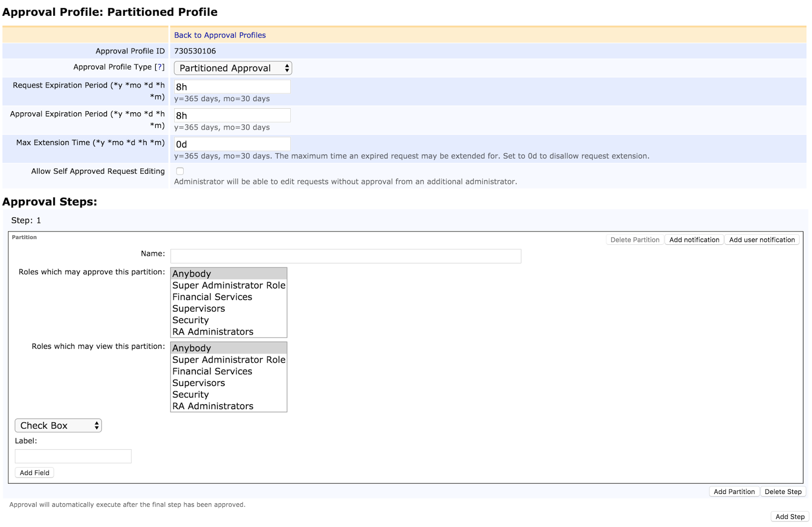Open Back to Approval Profiles link
The image size is (812, 527).
pos(220,35)
